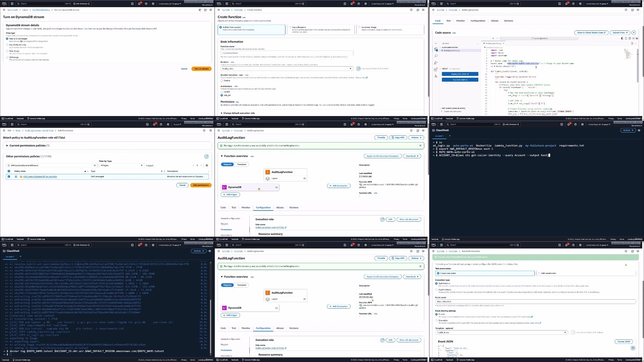
Task: Open Explorer view in the Lambda code editor
Action: [x=436, y=49]
